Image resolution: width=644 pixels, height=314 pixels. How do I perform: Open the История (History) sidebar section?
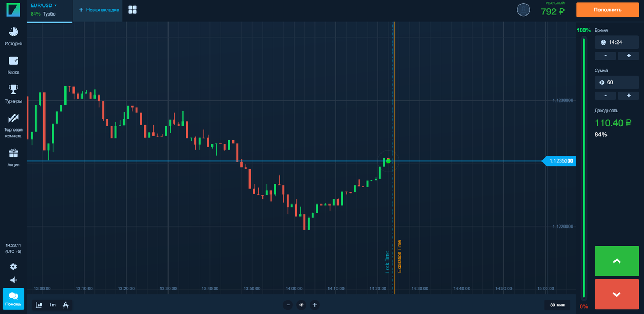[x=13, y=36]
